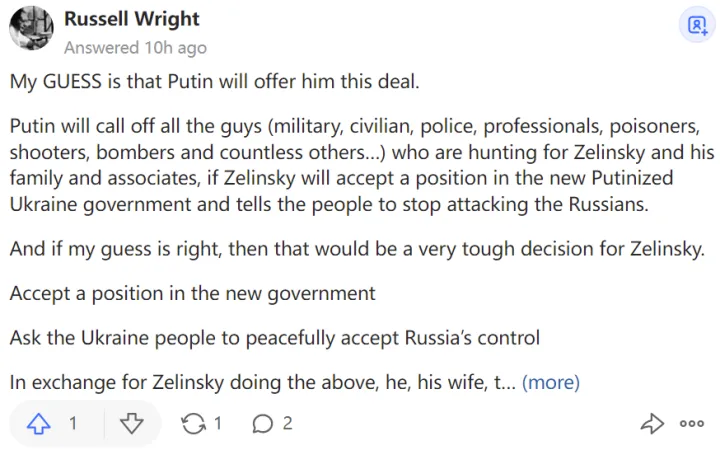The height and width of the screenshot is (450, 720).
Task: Click the share arrow icon
Action: 652,423
